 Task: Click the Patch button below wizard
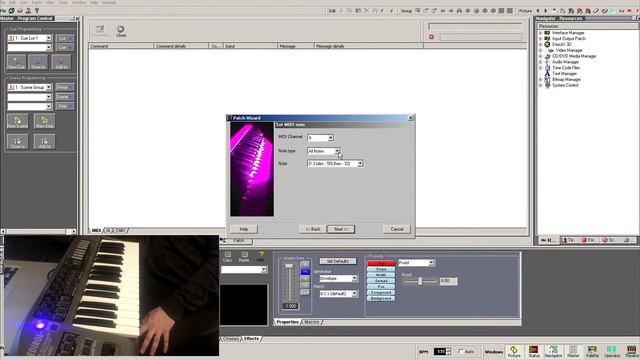tap(239, 241)
